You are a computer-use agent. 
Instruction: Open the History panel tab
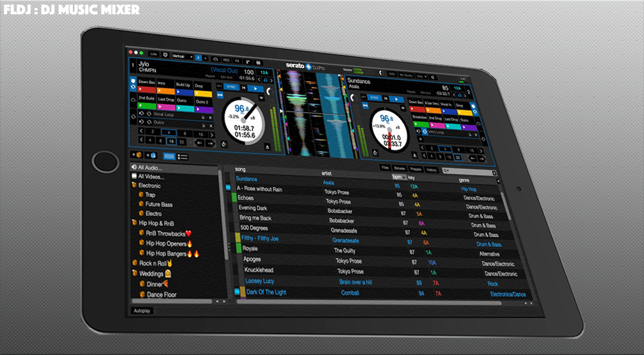(431, 170)
